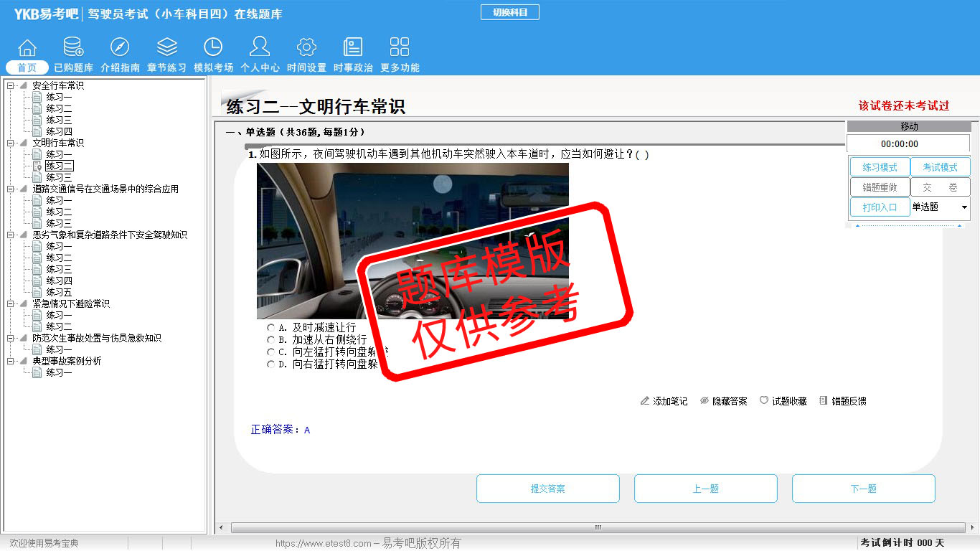The width and height of the screenshot is (980, 551).
Task: Click the 错题重做 button
Action: pyautogui.click(x=880, y=187)
